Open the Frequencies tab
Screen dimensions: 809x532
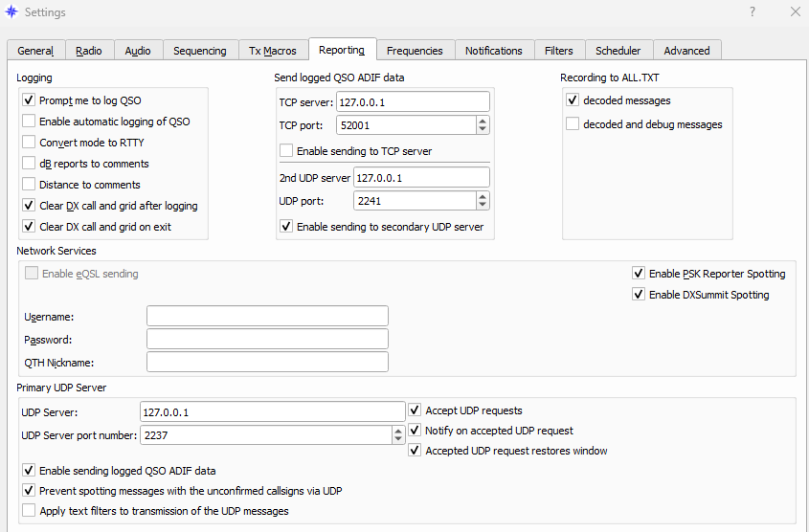415,51
